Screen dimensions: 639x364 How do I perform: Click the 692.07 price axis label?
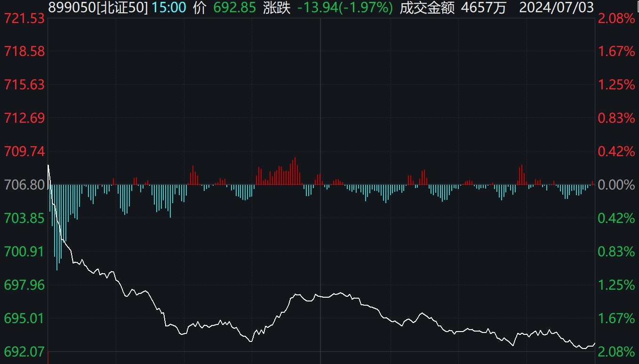click(24, 352)
